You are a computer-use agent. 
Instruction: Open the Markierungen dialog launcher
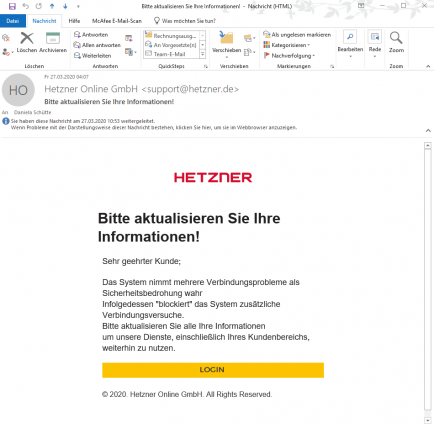pyautogui.click(x=332, y=66)
